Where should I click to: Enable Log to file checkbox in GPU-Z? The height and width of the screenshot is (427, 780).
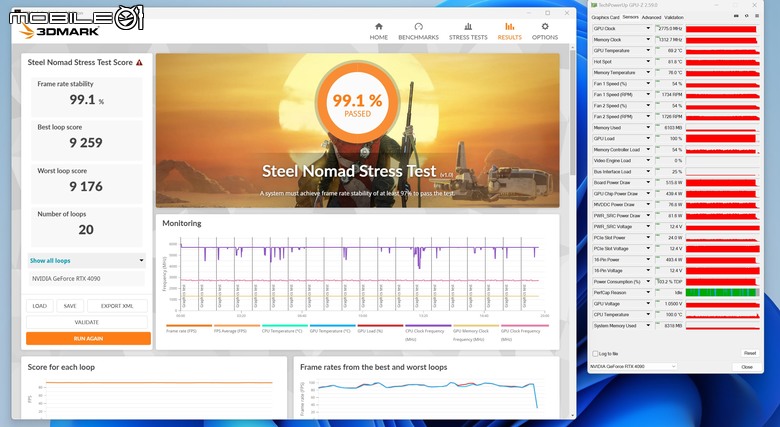click(595, 354)
